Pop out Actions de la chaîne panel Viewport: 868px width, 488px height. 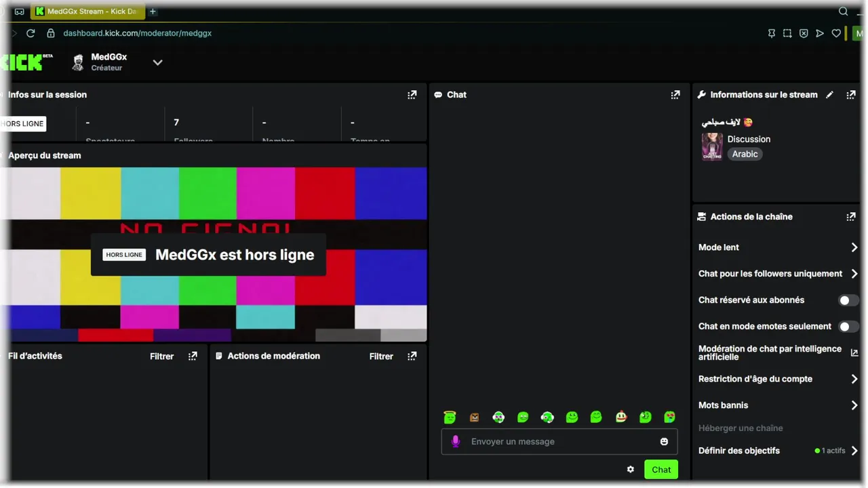[x=851, y=217]
